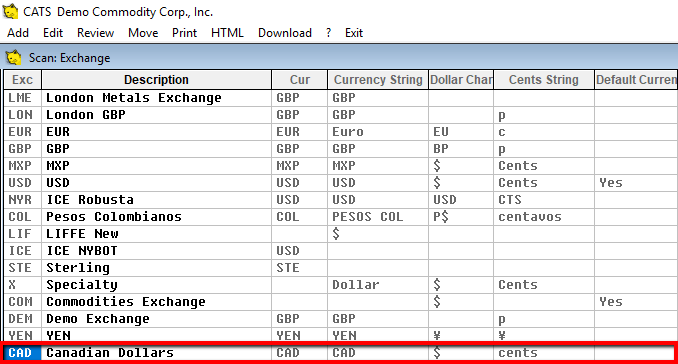Screen dimensions: 678x364
Task: Click the Dollar currency string cell
Action: coord(378,285)
